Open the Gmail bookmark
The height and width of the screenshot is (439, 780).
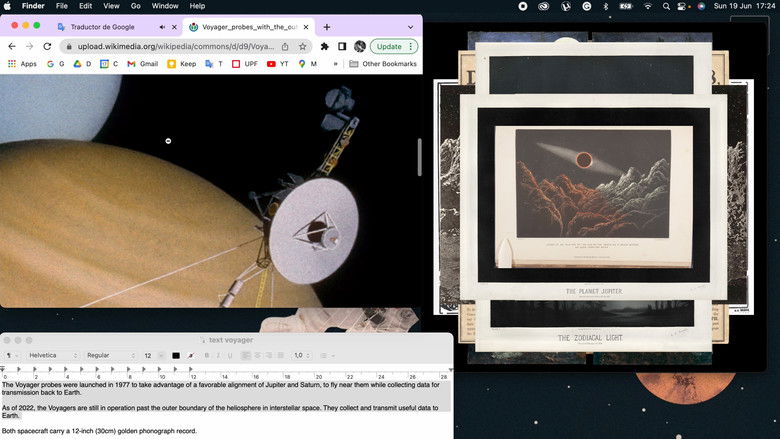[141, 64]
